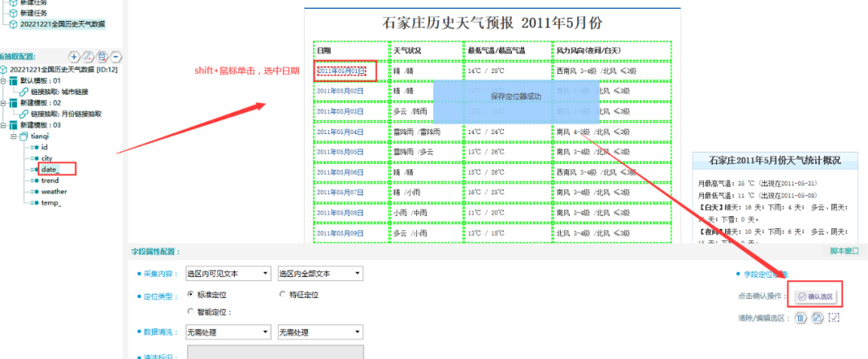
Task: Click the link extraction toolbar icon
Action: click(88, 56)
